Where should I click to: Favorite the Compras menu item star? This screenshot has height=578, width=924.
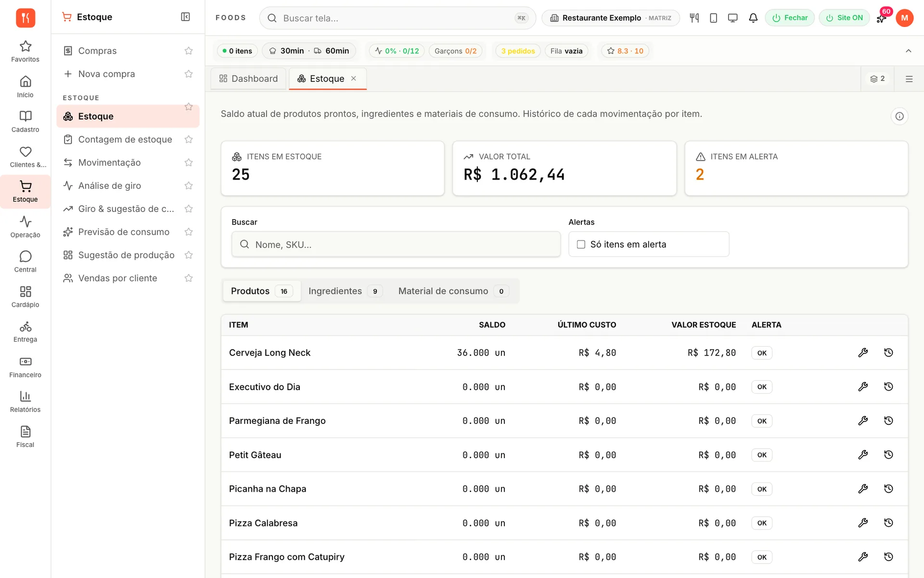(189, 51)
